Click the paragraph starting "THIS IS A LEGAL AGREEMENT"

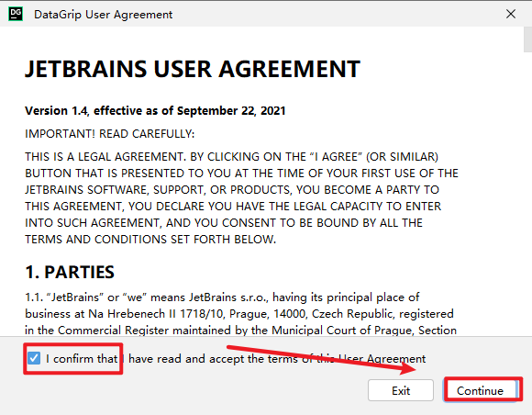coord(241,198)
